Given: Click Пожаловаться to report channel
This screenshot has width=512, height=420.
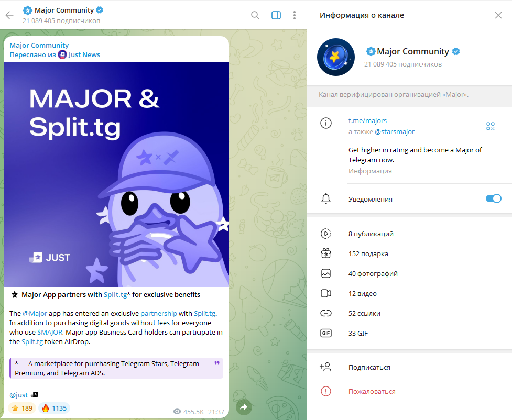Looking at the screenshot, I should pyautogui.click(x=372, y=391).
